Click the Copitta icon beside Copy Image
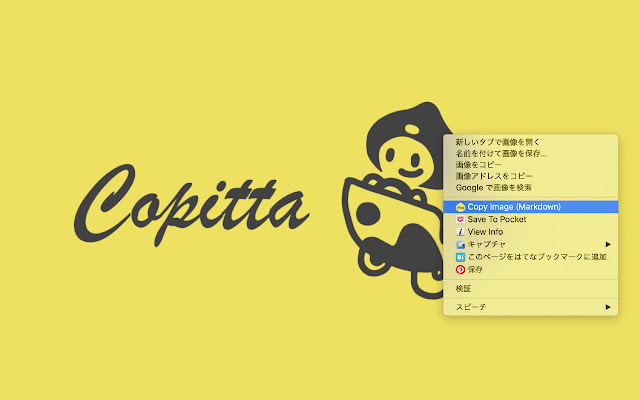The height and width of the screenshot is (400, 640). [460, 207]
